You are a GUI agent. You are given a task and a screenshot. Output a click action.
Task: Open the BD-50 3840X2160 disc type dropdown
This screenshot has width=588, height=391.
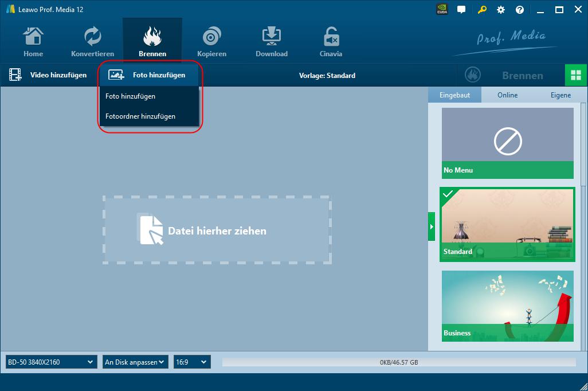51,362
